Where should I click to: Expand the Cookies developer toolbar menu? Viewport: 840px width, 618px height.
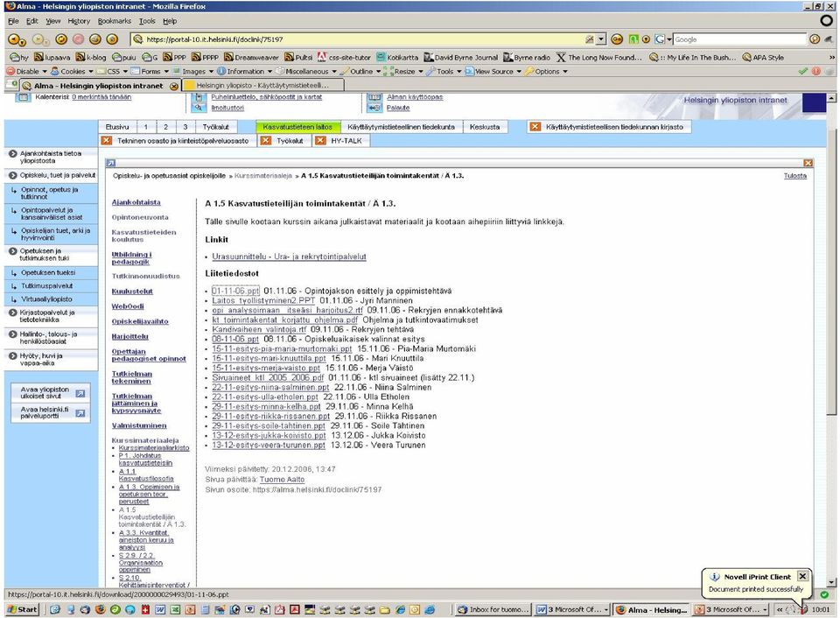pyautogui.click(x=73, y=71)
